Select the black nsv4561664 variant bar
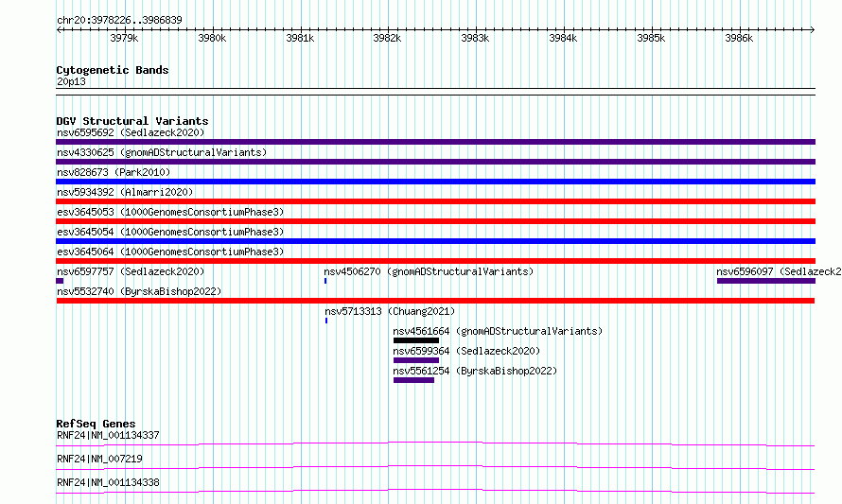 pos(416,340)
